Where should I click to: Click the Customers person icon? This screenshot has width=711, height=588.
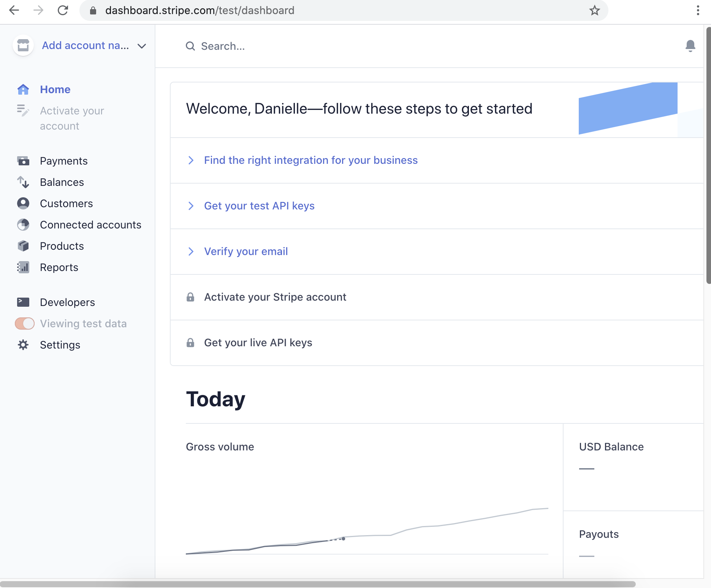(x=23, y=203)
